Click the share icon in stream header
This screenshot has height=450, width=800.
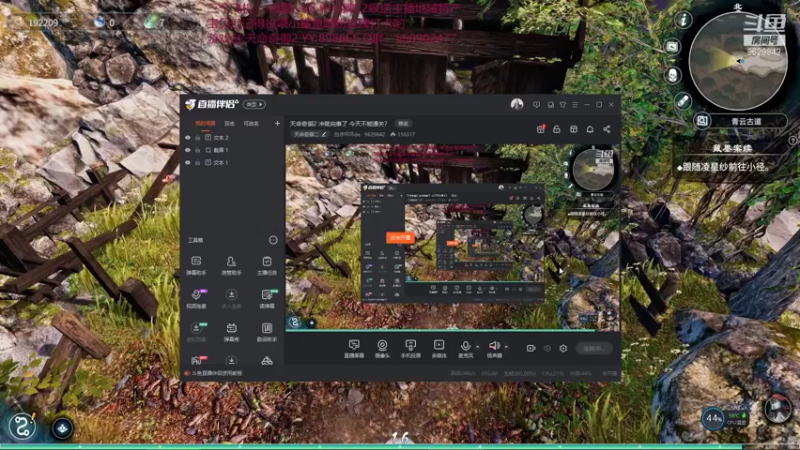coord(607,129)
